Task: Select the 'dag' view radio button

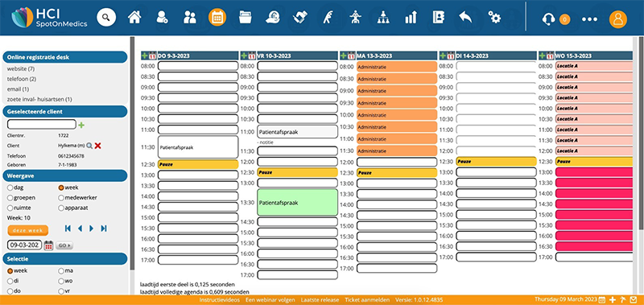Action: tap(10, 188)
